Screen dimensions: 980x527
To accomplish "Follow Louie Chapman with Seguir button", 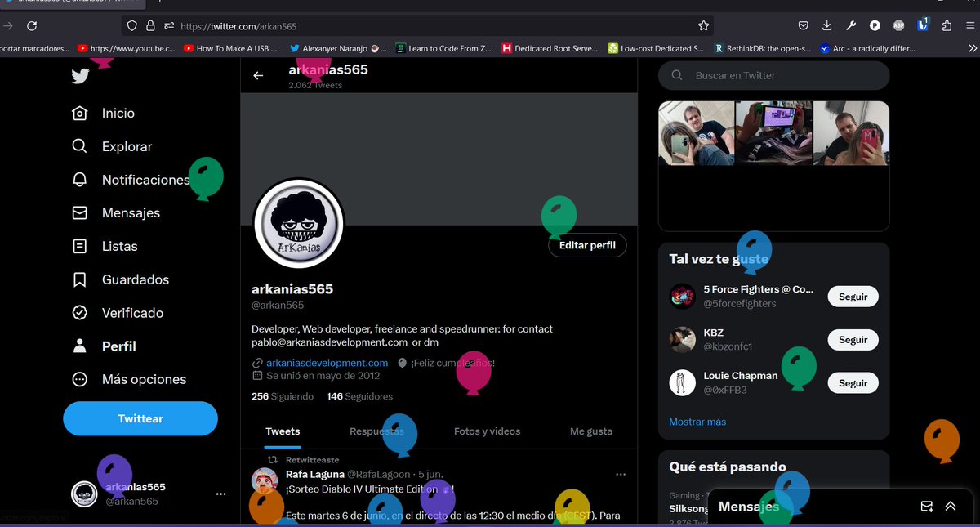I will 853,383.
